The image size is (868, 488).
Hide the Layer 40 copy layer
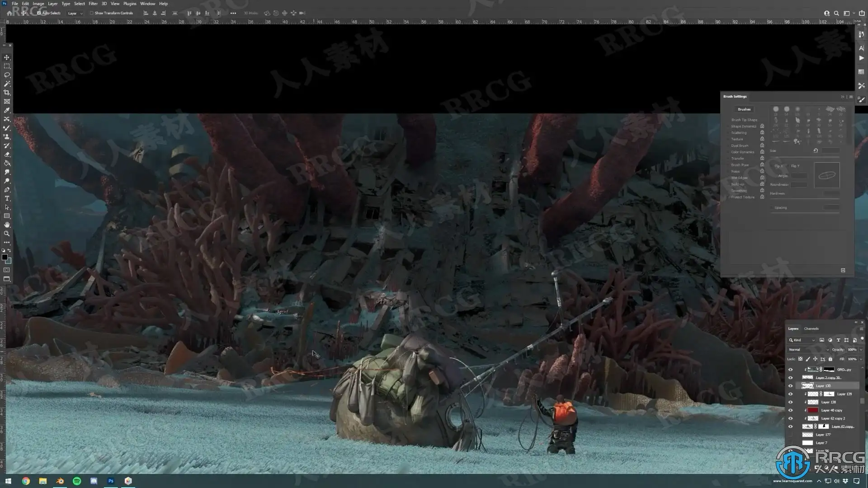(x=790, y=410)
